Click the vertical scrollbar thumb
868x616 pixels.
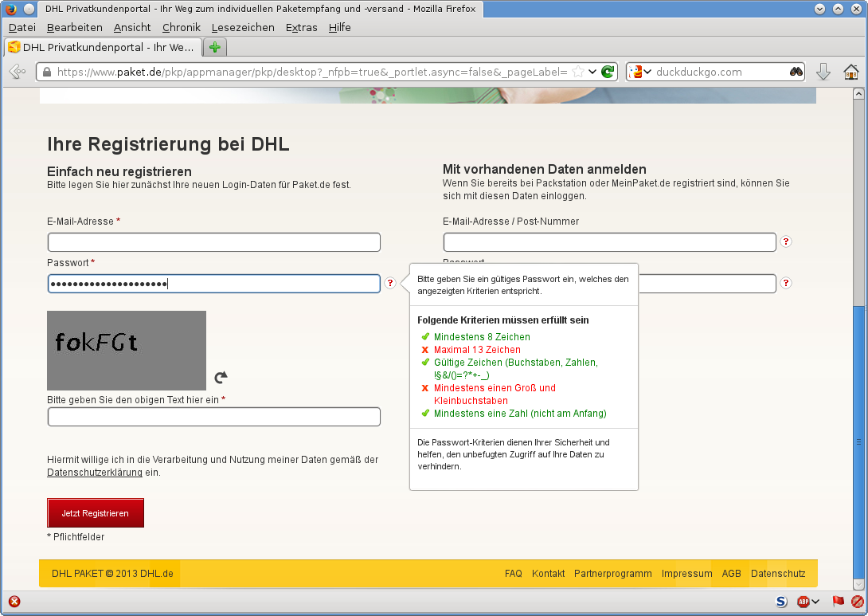pos(858,441)
